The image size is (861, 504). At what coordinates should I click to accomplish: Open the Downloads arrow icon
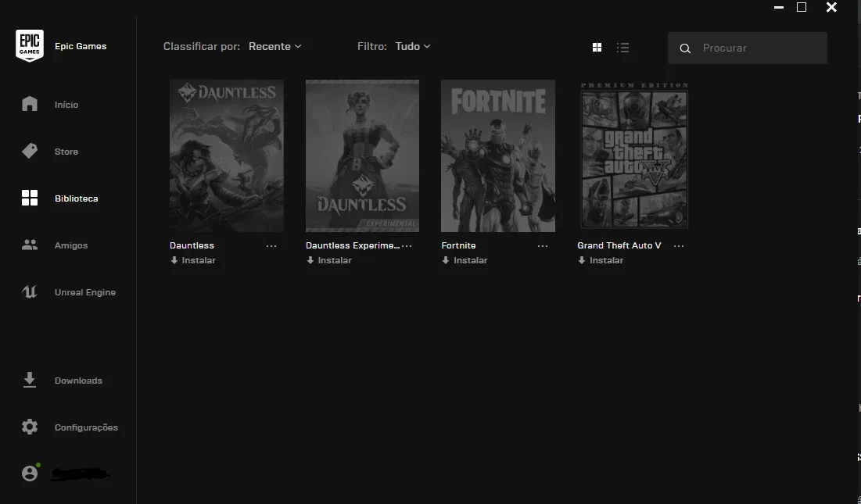30,380
